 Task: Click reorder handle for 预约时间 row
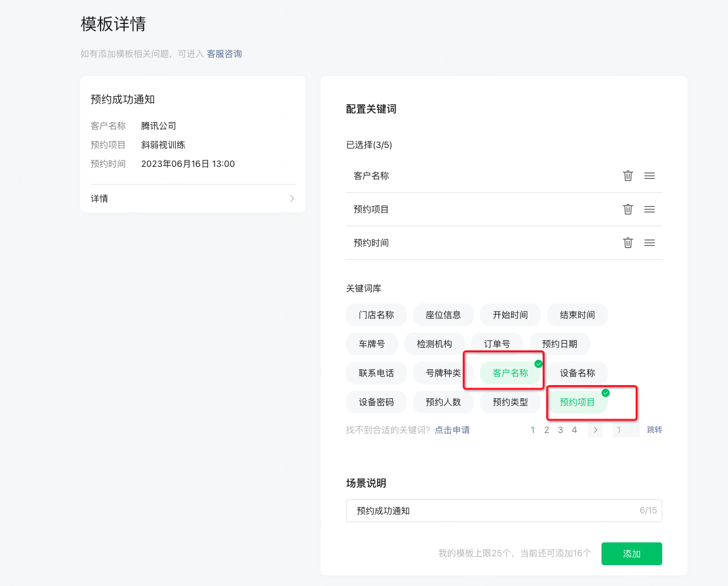click(x=649, y=243)
